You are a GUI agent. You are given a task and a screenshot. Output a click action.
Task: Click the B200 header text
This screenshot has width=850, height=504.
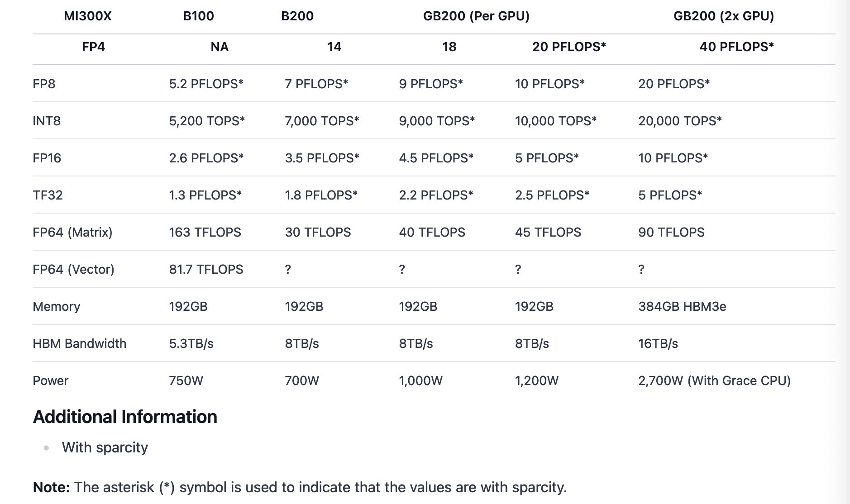(297, 16)
